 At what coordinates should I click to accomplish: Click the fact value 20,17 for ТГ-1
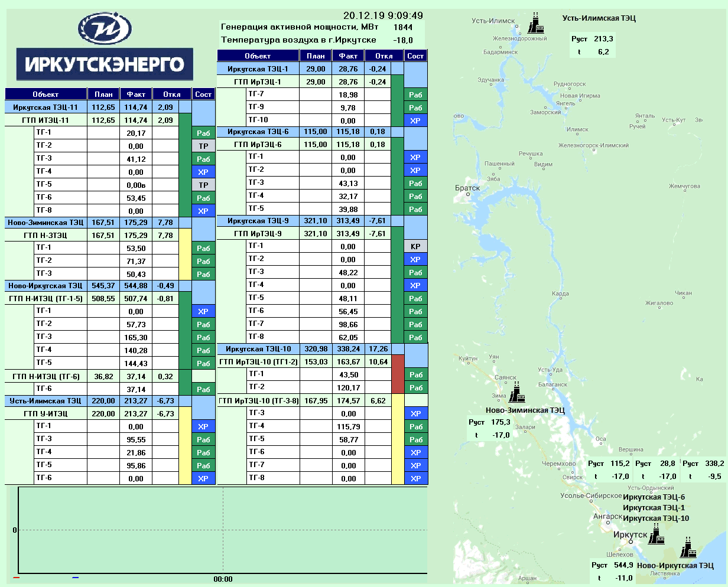pos(136,133)
